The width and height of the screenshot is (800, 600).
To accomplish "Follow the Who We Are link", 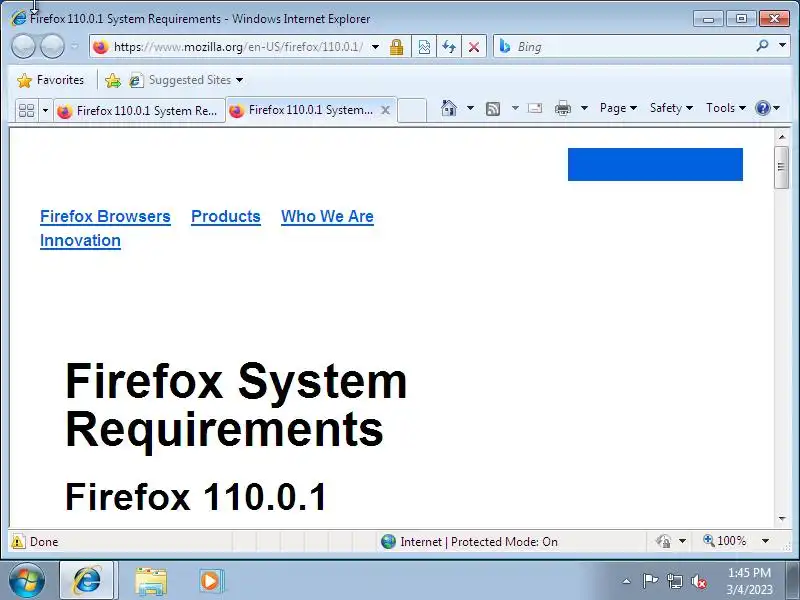I will (327, 216).
